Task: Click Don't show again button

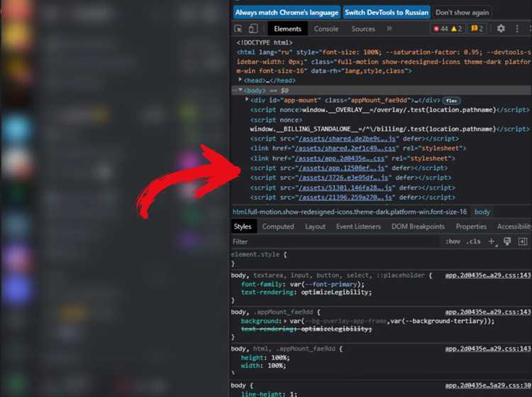Action: click(462, 13)
